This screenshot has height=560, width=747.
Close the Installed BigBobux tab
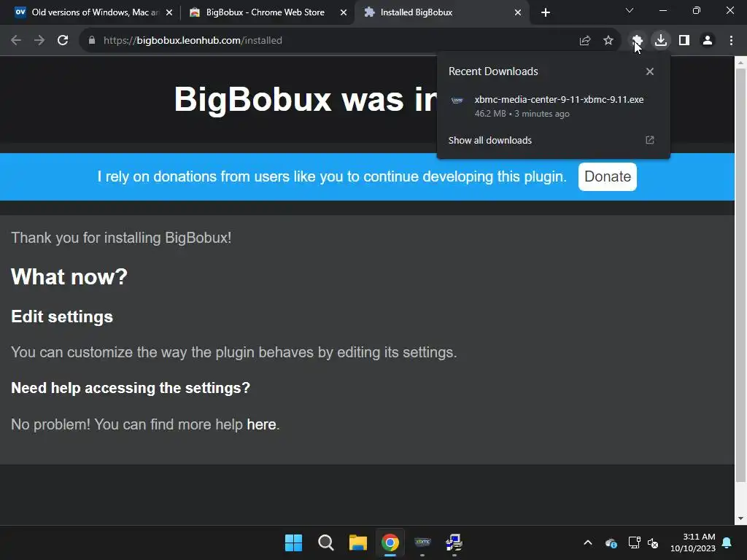click(518, 12)
